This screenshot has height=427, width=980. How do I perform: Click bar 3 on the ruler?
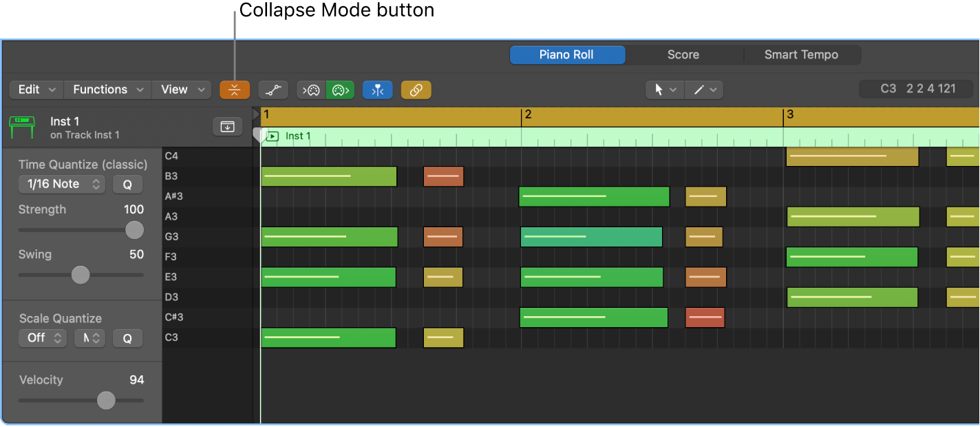[790, 114]
